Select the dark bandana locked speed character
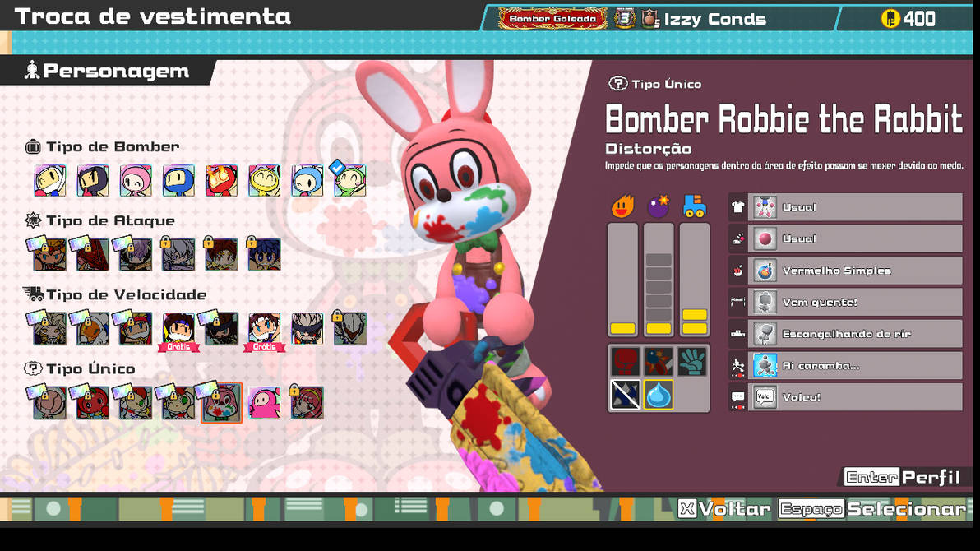This screenshot has width=980, height=551. [x=220, y=328]
